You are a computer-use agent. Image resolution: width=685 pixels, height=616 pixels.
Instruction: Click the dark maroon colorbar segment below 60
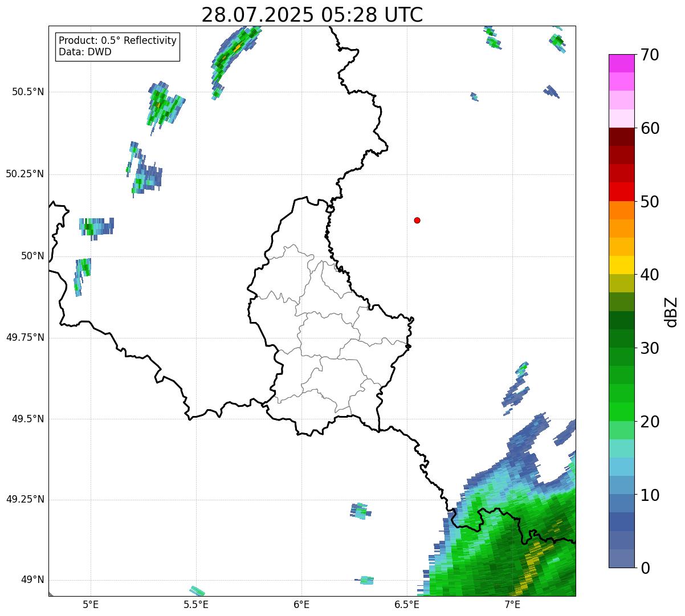click(621, 137)
